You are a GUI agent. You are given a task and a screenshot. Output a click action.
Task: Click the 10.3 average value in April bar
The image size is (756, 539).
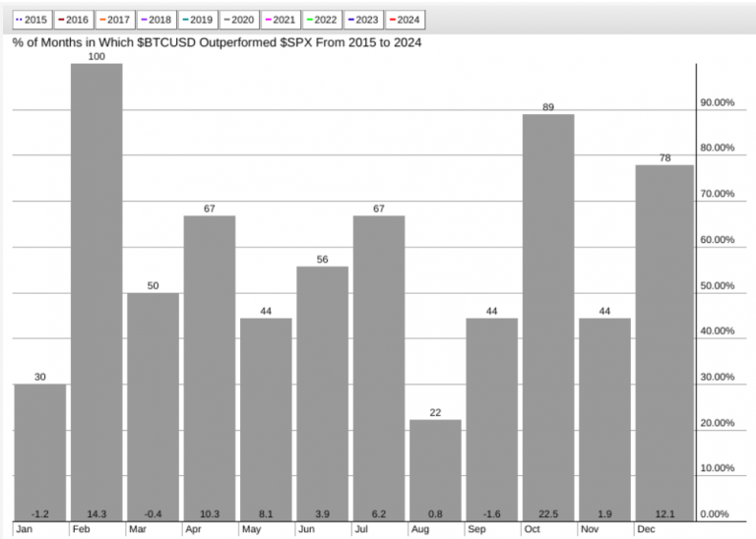tap(210, 514)
